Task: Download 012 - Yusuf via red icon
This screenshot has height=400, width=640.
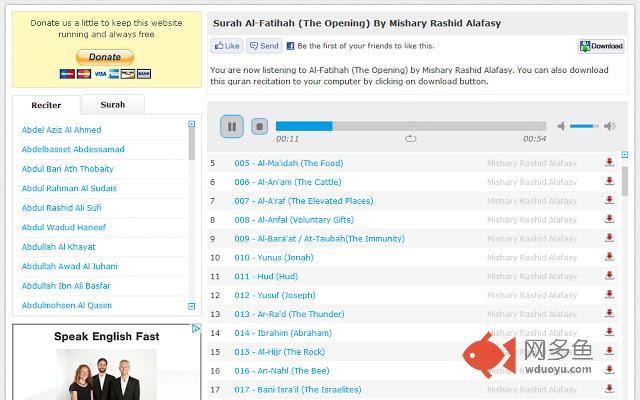Action: 609,294
